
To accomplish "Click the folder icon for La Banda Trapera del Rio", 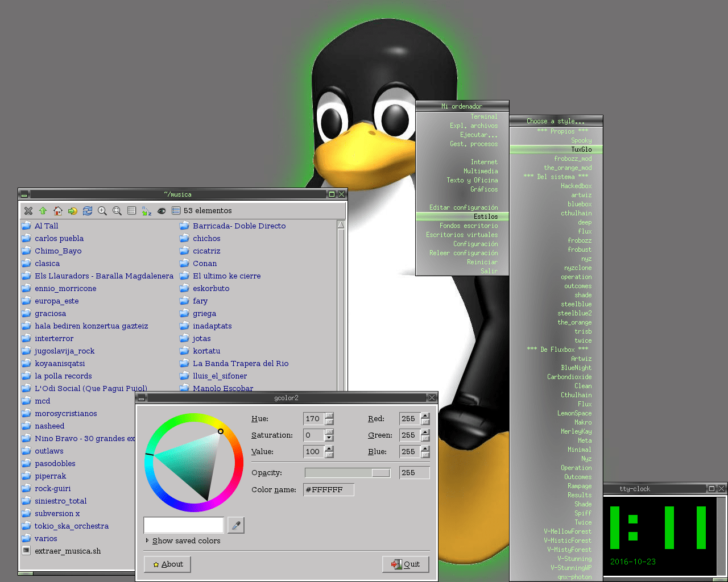I will pyautogui.click(x=184, y=363).
